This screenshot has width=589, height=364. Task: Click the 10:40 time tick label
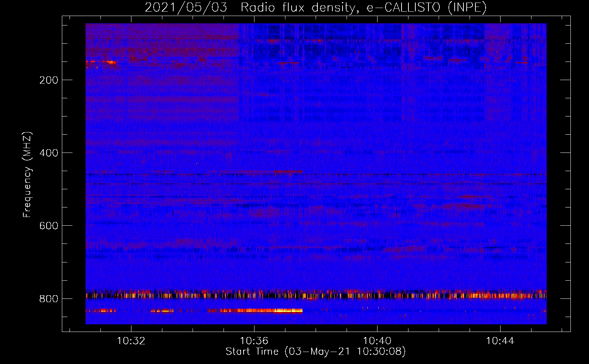(377, 341)
